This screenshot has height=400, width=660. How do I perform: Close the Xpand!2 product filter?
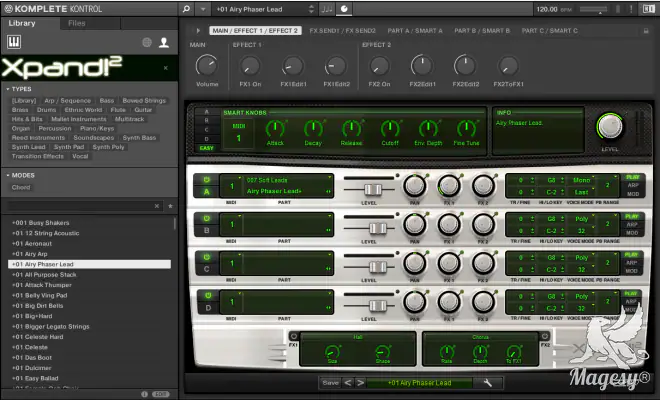(x=166, y=68)
